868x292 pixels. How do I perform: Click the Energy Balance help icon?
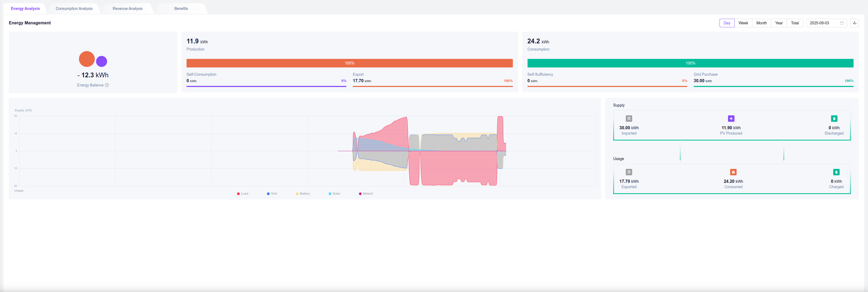[x=107, y=85]
